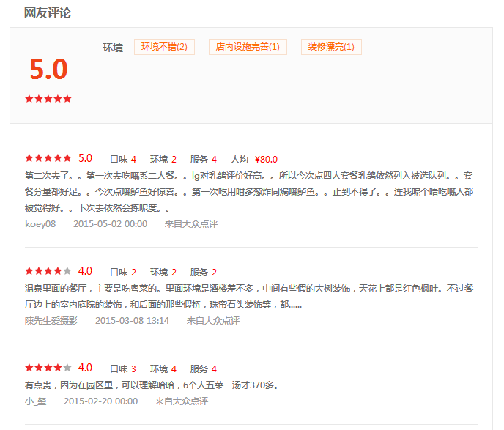504x430 pixels.
Task: Click the 环境不错(2) tag
Action: 164,47
